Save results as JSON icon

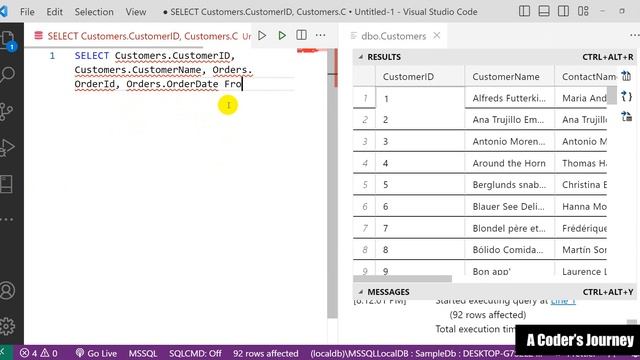tap(626, 97)
